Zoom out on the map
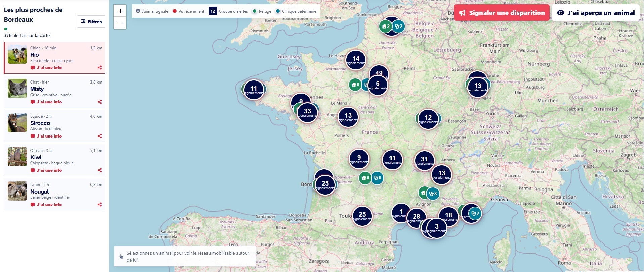The image size is (644, 272). [120, 23]
